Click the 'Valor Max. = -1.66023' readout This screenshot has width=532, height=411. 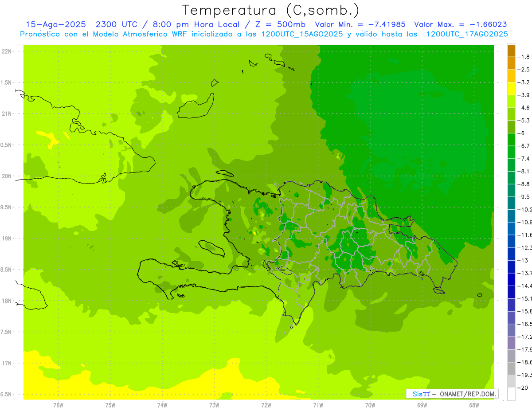(x=460, y=24)
